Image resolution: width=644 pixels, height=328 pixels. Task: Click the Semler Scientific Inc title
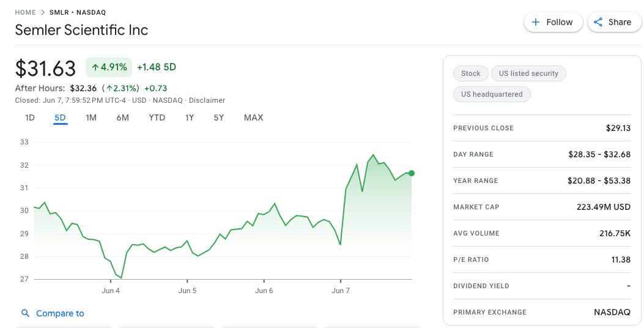coord(81,30)
